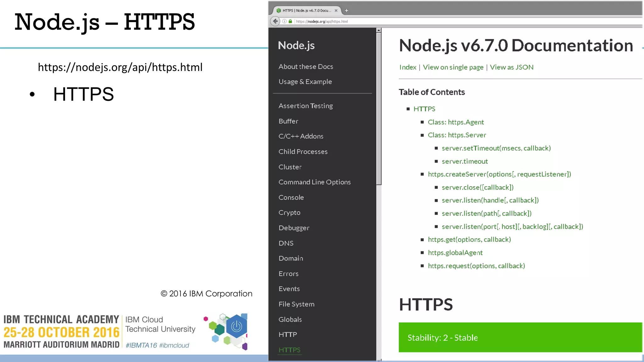This screenshot has width=644, height=362.
Task: Jump to https.request(options, callback)
Action: 476,266
